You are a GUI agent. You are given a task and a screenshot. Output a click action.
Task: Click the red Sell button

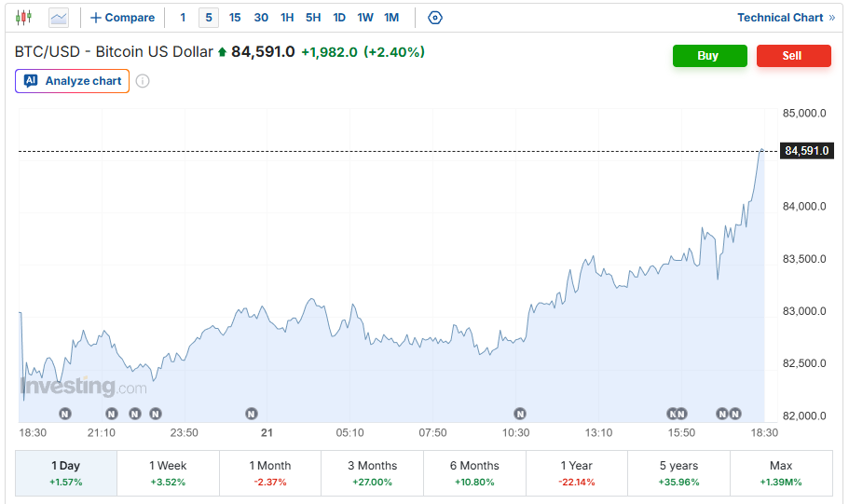[x=794, y=56]
